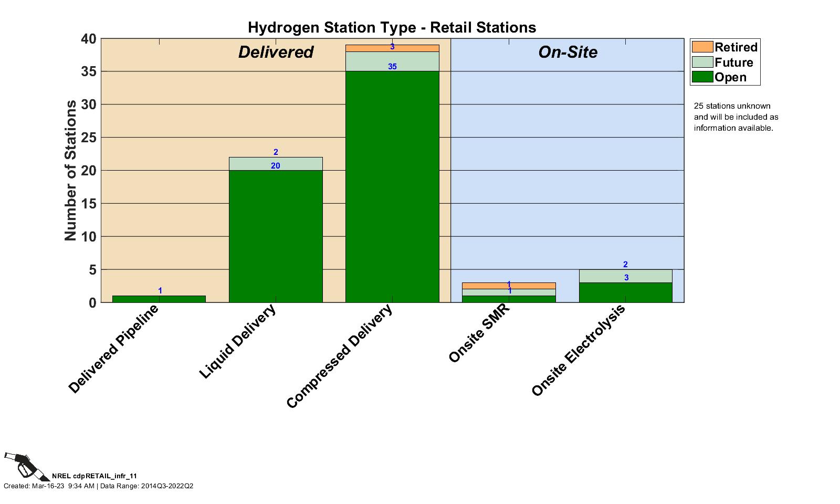Select the Compressed Delivery open bar segment
The width and height of the screenshot is (840, 504).
point(392,186)
